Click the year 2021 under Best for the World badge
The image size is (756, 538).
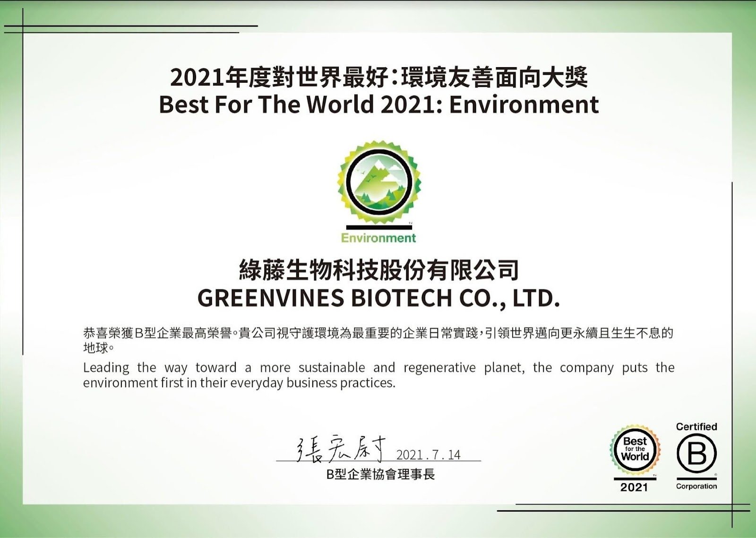point(634,487)
